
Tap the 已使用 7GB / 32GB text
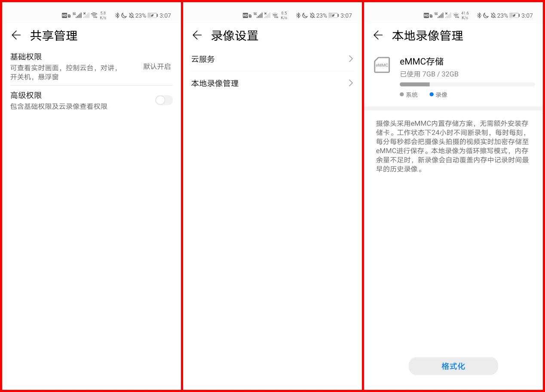pyautogui.click(x=430, y=74)
